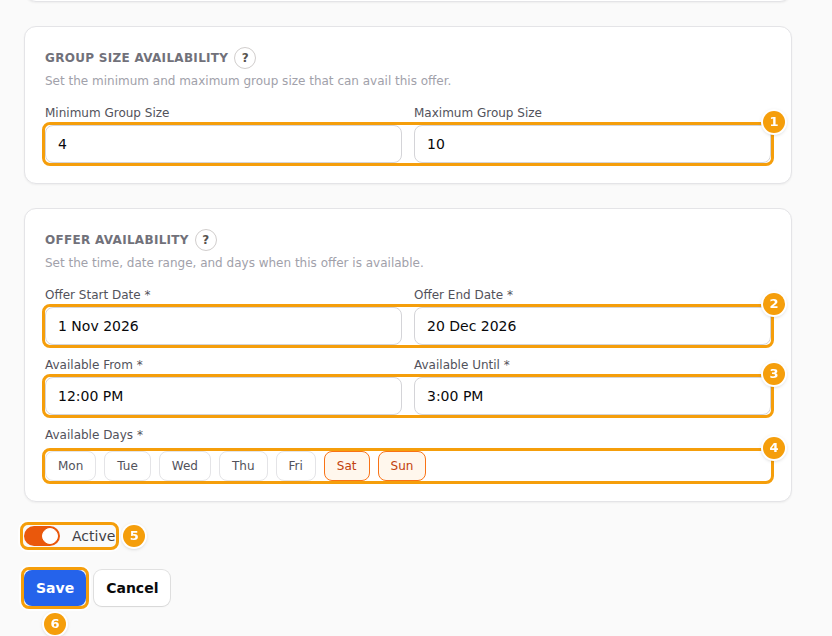The width and height of the screenshot is (832, 636).
Task: Open the Offer End Date picker
Action: click(592, 326)
